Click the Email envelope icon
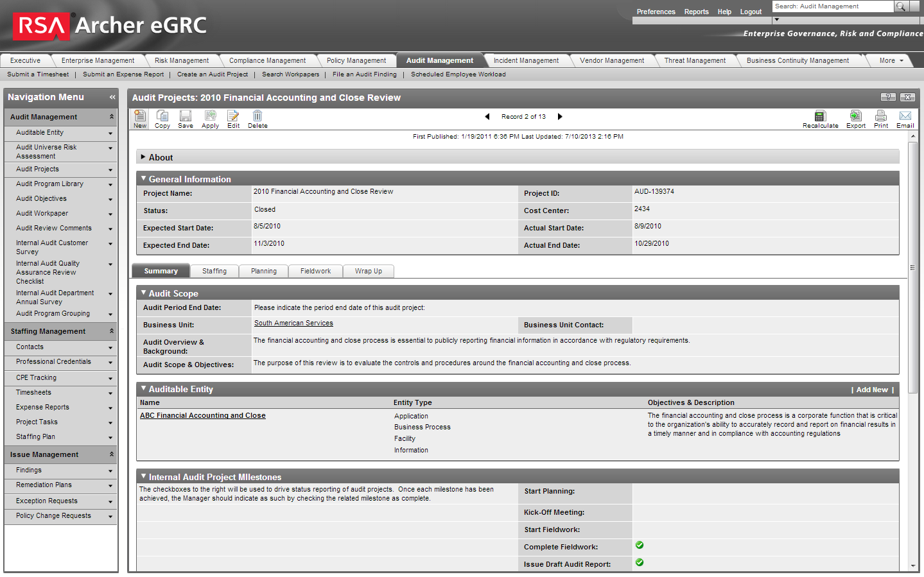The width and height of the screenshot is (924, 577). (905, 116)
